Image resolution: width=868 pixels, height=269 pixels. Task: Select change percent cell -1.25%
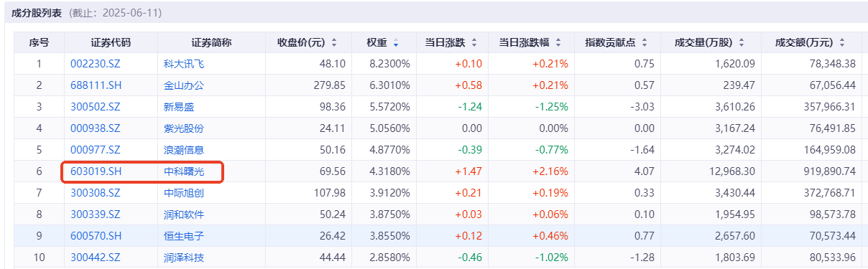coord(552,107)
